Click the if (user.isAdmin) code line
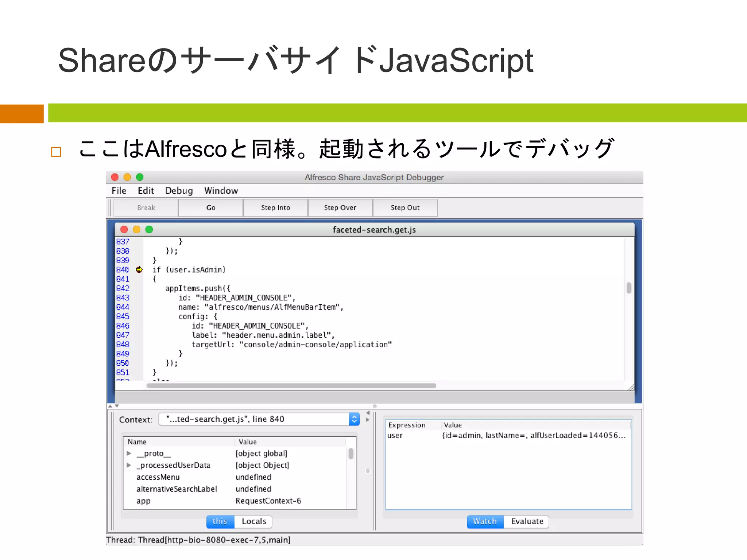 pyautogui.click(x=189, y=270)
